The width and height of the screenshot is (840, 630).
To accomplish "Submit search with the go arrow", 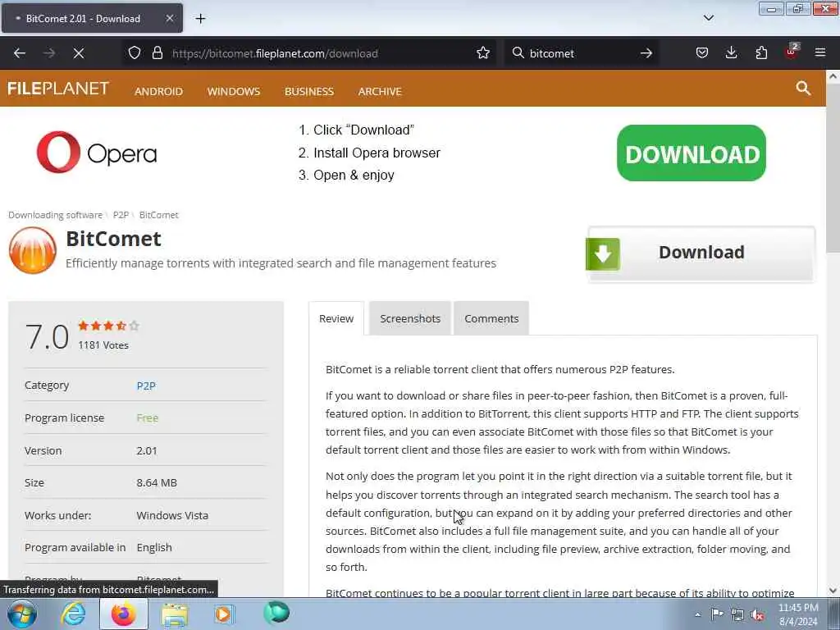I will click(646, 53).
